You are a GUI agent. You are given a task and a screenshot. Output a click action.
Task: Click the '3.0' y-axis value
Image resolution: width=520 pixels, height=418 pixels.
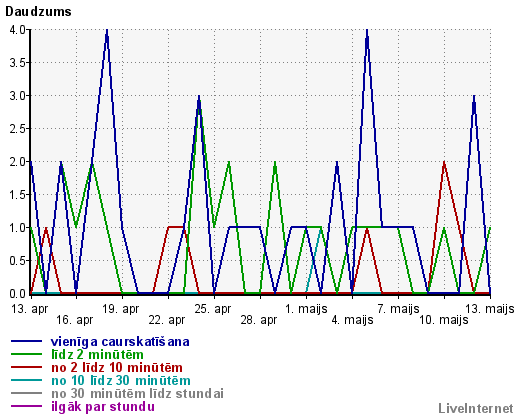(17, 96)
